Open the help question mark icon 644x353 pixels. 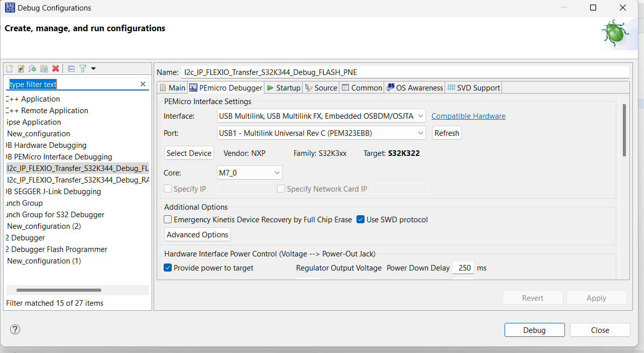coord(15,329)
